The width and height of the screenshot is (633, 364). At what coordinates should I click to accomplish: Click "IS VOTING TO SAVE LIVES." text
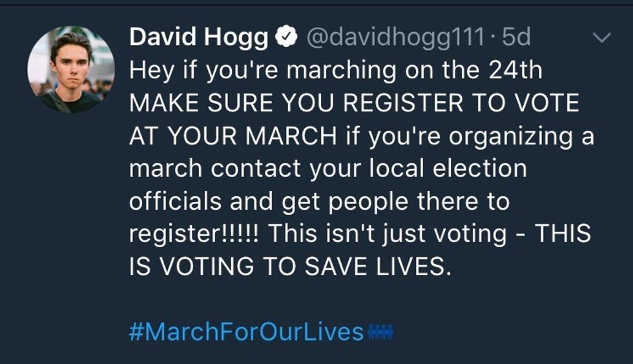287,267
